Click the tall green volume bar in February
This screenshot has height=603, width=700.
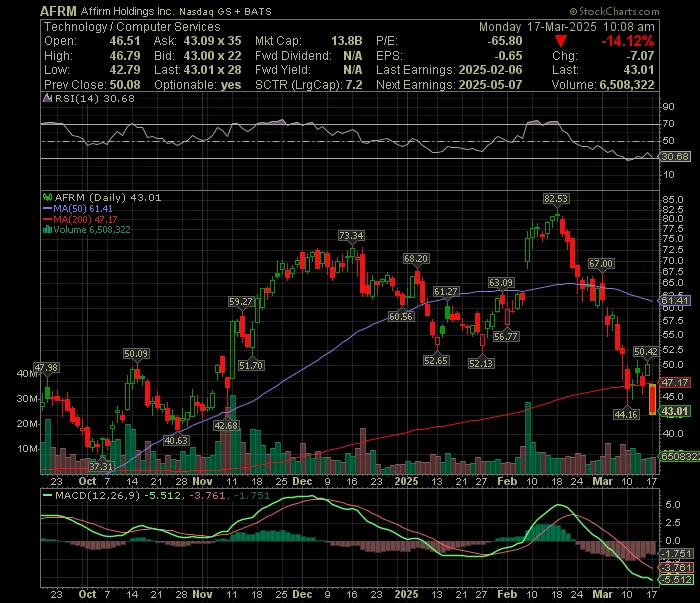click(x=528, y=438)
